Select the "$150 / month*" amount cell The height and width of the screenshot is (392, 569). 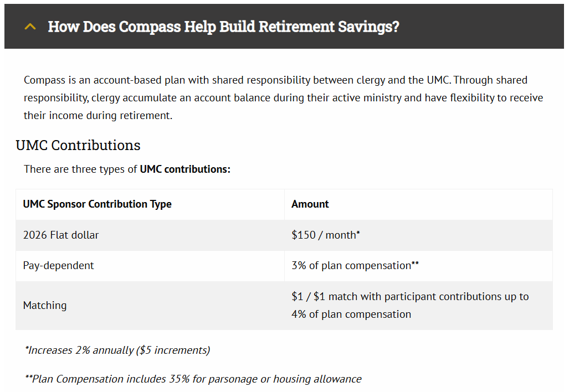pyautogui.click(x=325, y=235)
